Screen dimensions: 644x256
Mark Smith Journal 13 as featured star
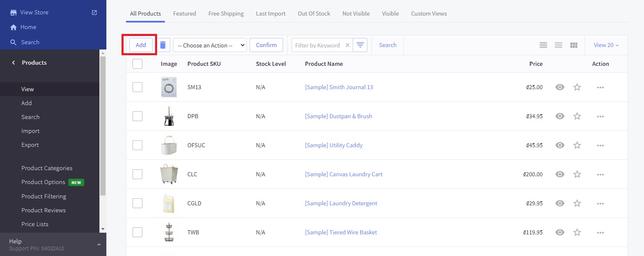tap(577, 87)
